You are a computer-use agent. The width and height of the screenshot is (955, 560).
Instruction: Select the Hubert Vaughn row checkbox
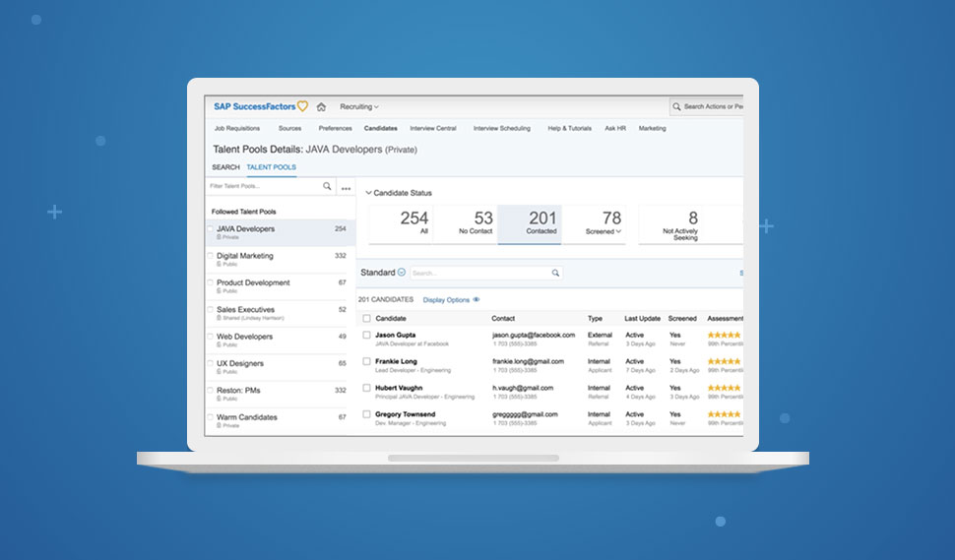pyautogui.click(x=367, y=388)
